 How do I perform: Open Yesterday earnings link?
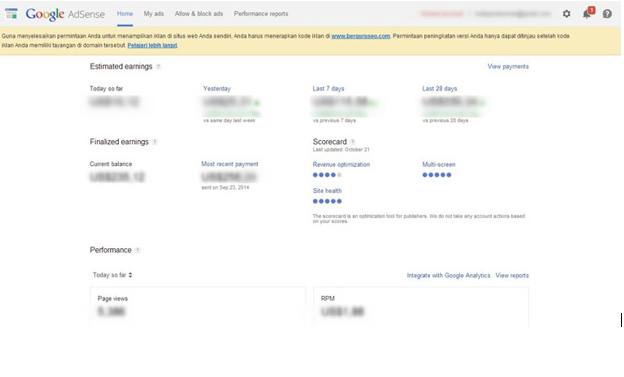[217, 89]
